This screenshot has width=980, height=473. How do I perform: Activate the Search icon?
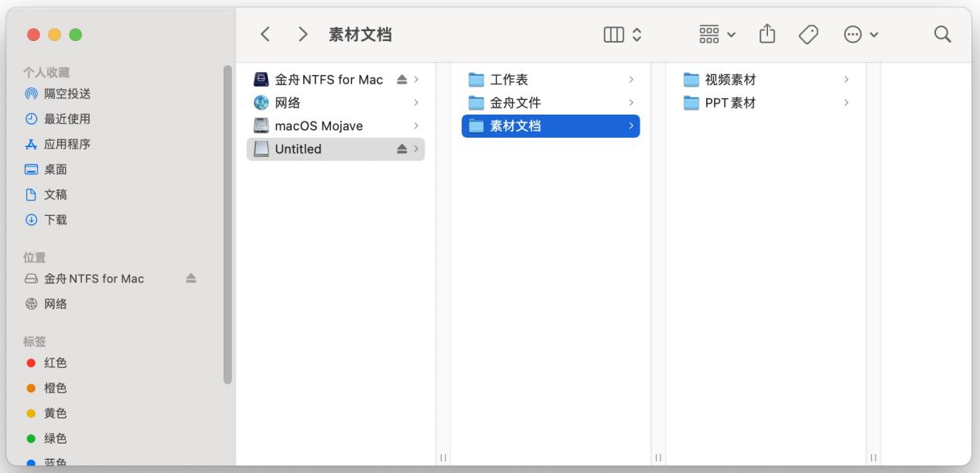tap(941, 34)
